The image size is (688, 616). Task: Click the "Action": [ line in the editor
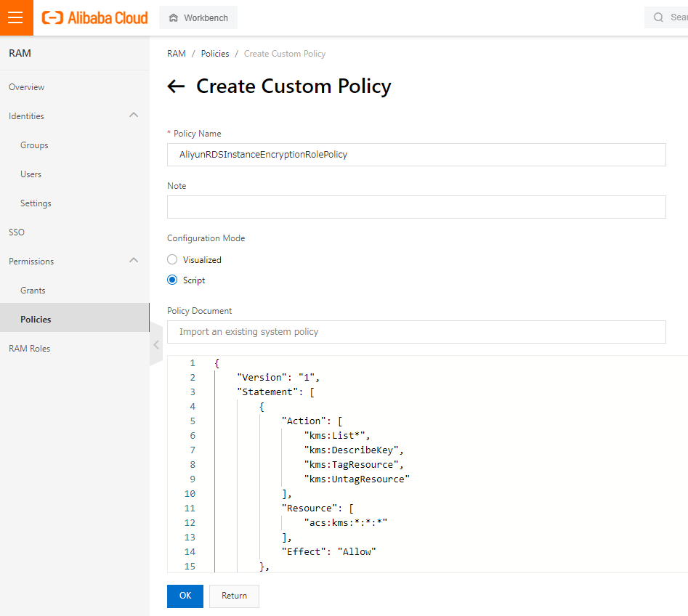pyautogui.click(x=312, y=421)
